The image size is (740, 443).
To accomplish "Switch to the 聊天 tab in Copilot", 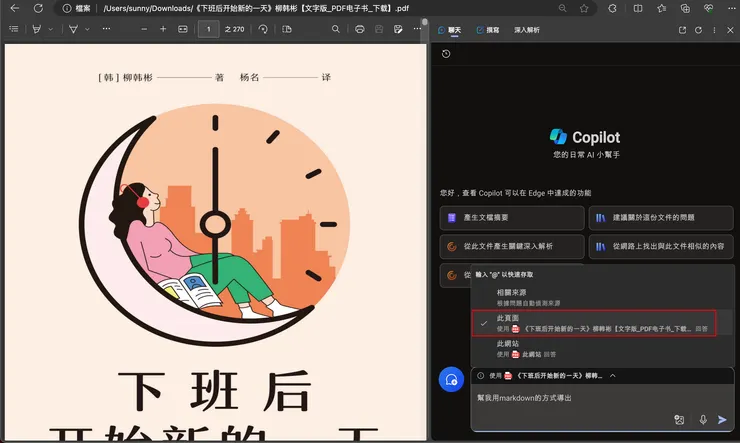I will [x=449, y=30].
